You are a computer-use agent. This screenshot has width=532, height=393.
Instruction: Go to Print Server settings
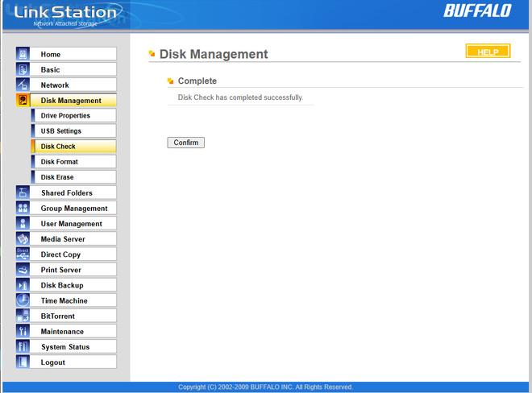pyautogui.click(x=73, y=270)
